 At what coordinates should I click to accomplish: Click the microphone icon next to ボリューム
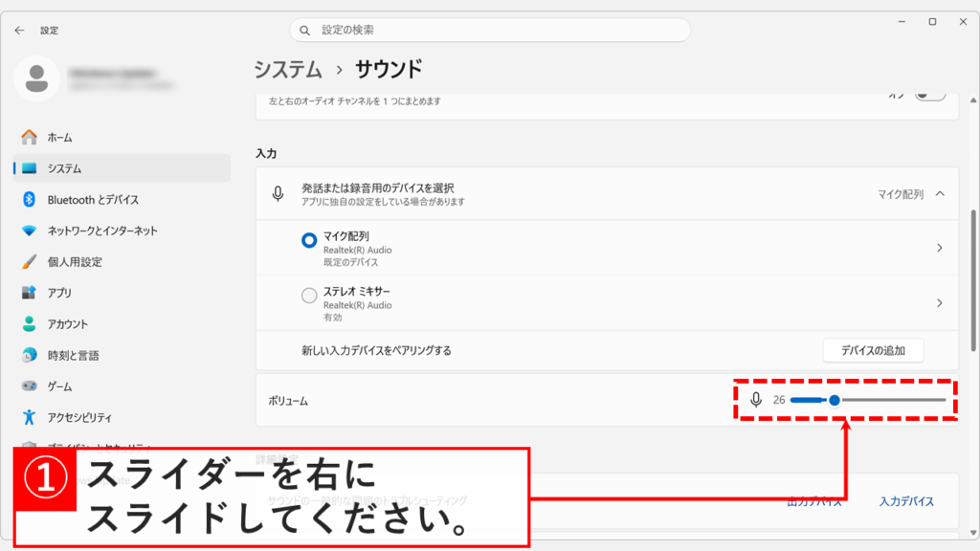coord(757,400)
